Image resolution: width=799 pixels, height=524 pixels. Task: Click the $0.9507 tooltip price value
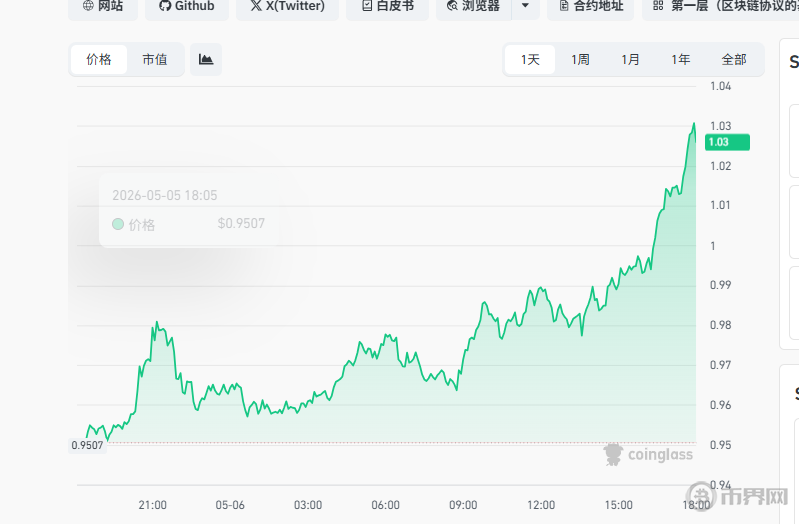click(x=241, y=223)
